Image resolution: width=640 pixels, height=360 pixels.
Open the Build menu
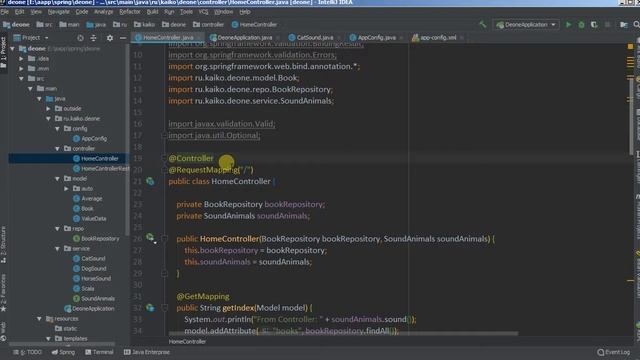coord(152,12)
